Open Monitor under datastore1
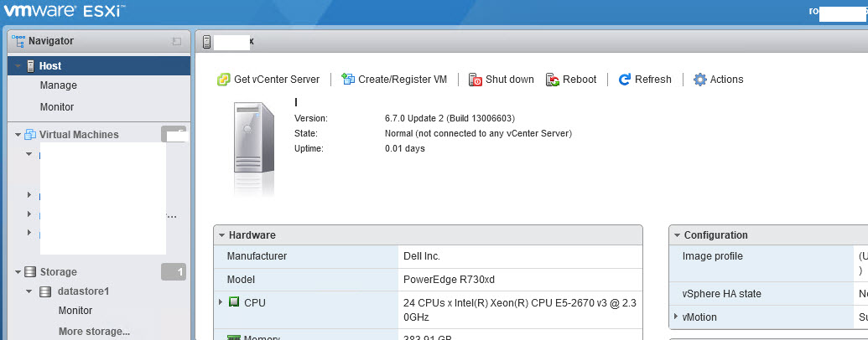Image resolution: width=868 pixels, height=340 pixels. click(x=75, y=311)
